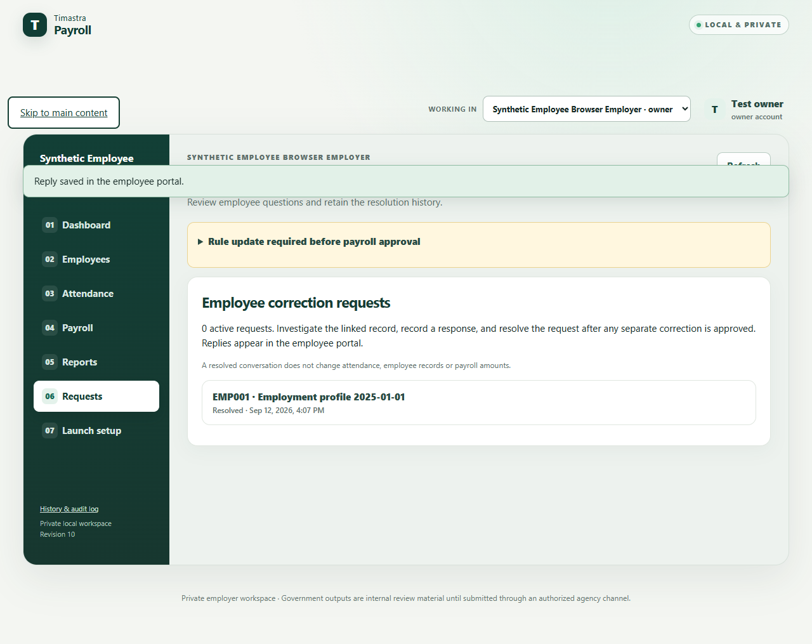The image size is (812, 644).
Task: Click the partially hidden Refresh button
Action: 743,159
